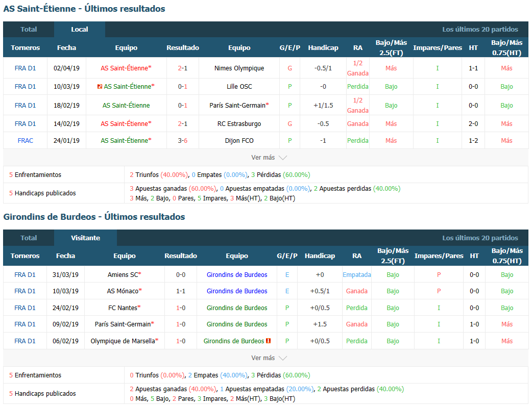The width and height of the screenshot is (532, 407).
Task: Click París Saint-Germain in the 18/02/19 row
Action: point(237,106)
